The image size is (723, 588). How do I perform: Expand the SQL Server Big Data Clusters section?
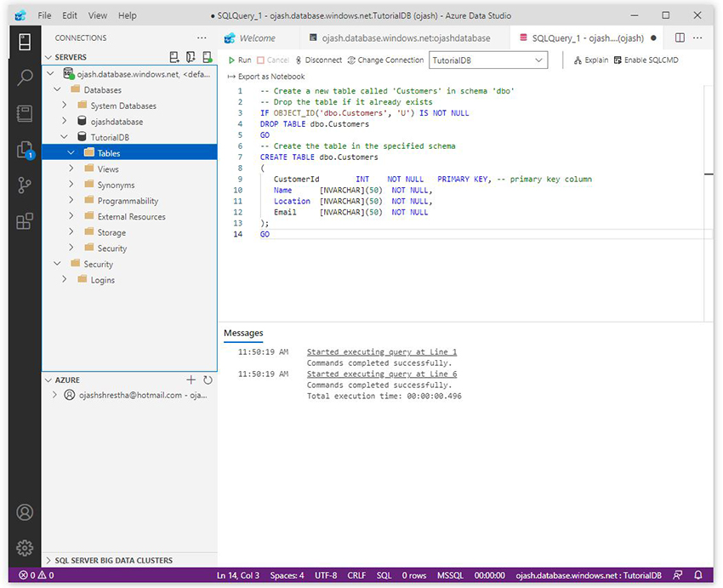coord(113,560)
